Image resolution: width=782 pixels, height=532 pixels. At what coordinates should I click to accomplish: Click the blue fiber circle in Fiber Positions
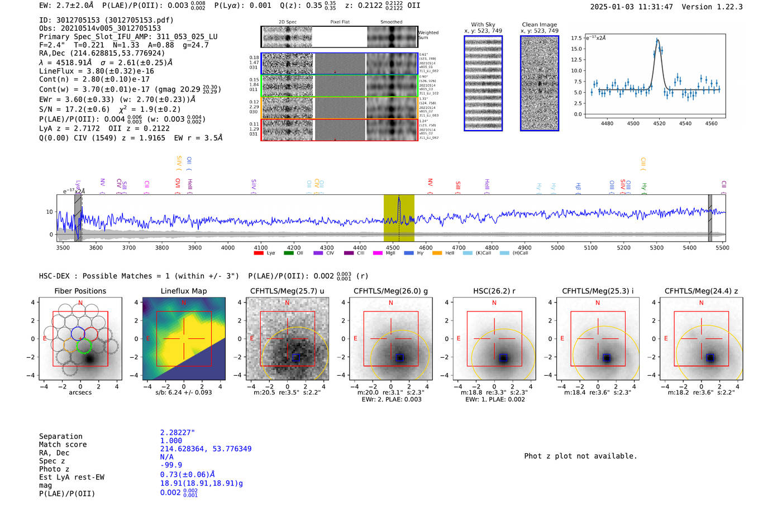[78, 333]
